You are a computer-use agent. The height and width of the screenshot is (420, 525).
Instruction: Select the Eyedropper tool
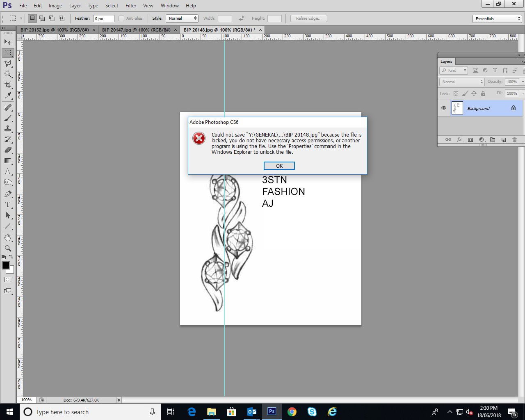pos(8,96)
